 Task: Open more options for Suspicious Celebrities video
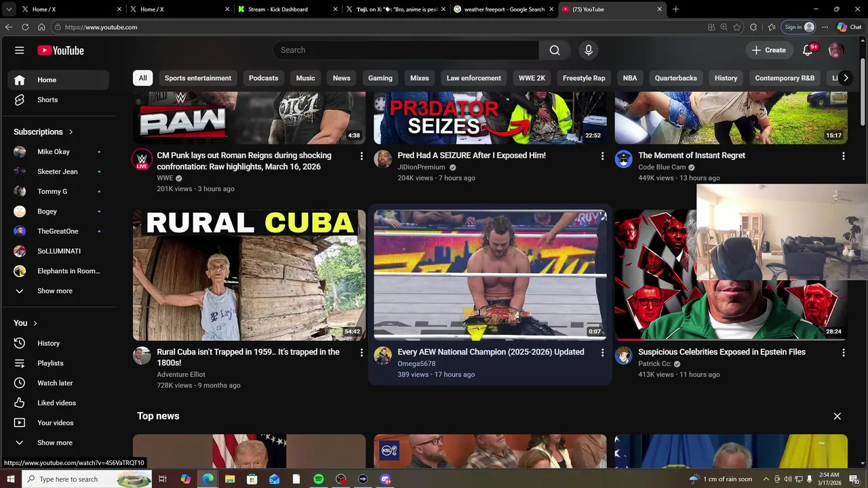pos(843,352)
